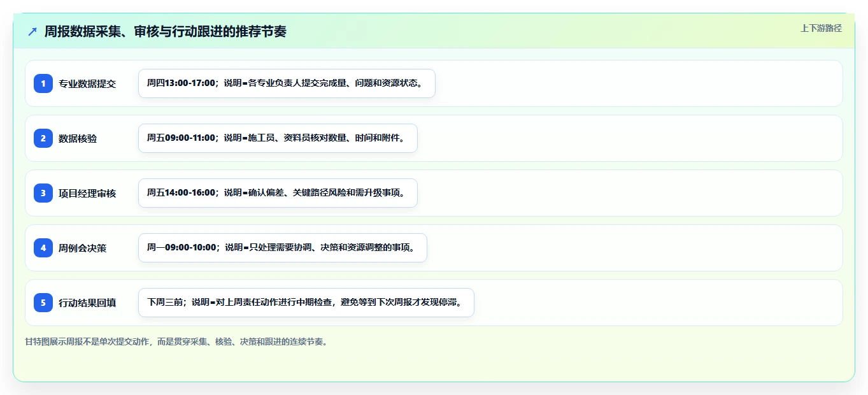Click step number 5 badge
The height and width of the screenshot is (395, 868).
[43, 303]
